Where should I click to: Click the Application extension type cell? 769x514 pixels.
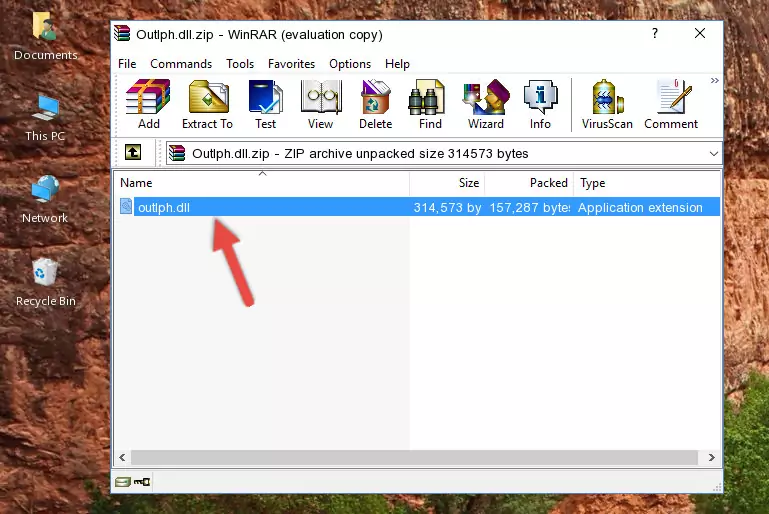pos(640,207)
